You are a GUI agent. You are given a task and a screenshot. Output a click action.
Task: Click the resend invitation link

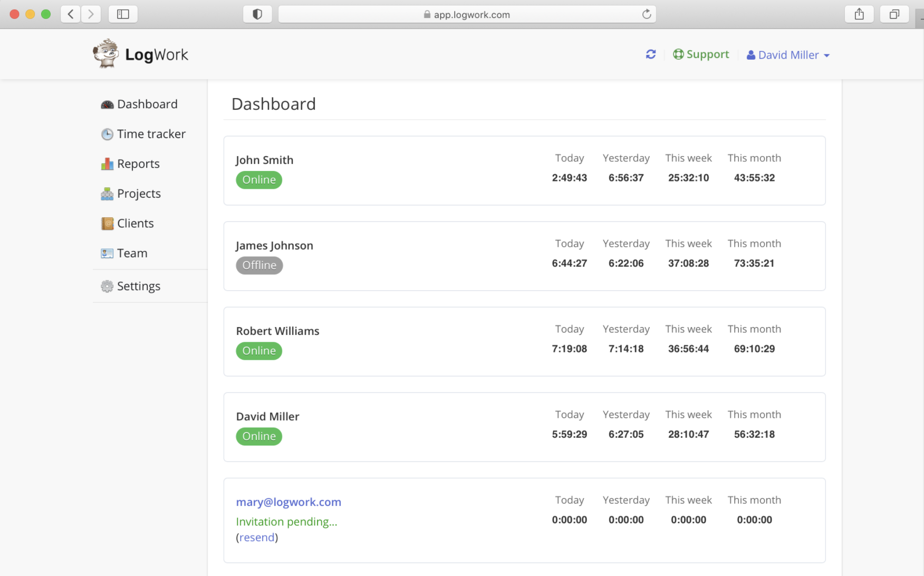[x=257, y=537]
